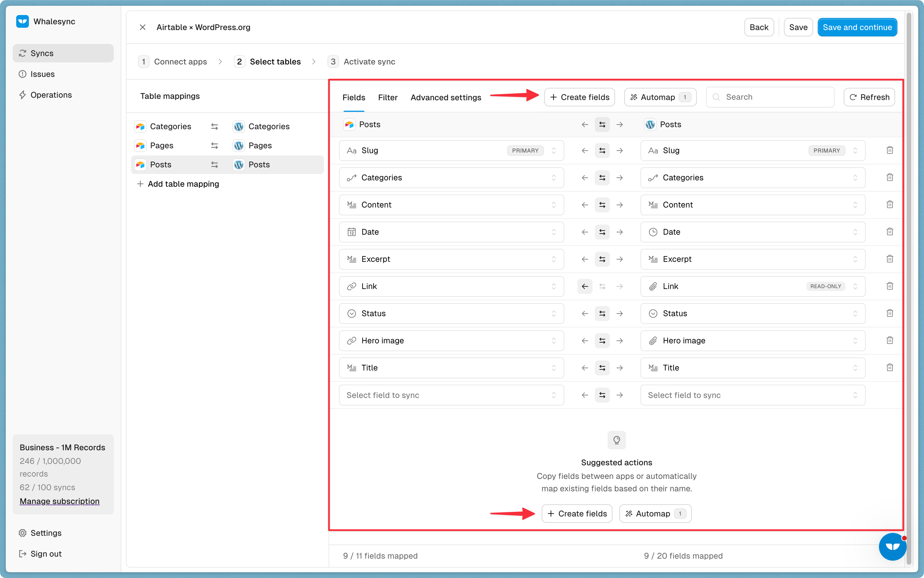Set Link field to two-way sync
Viewport: 924px width, 578px height.
tap(602, 286)
